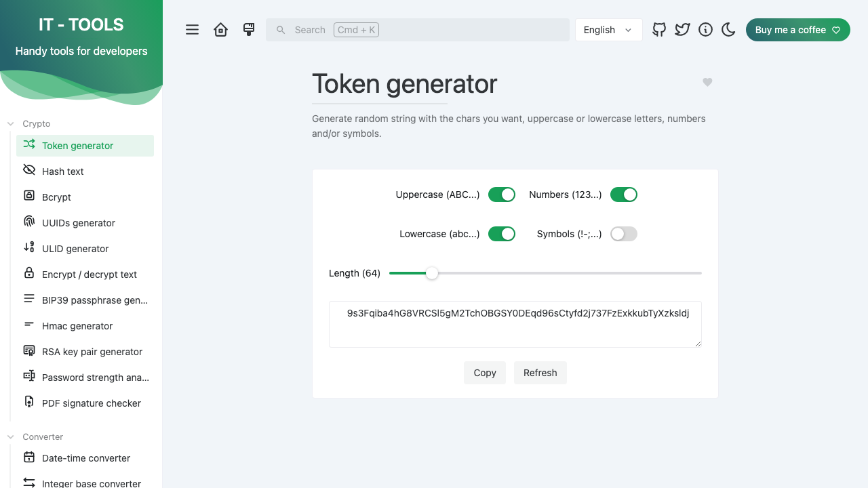The image size is (868, 488).
Task: Click the Cmd + K shortcut badge
Action: [356, 30]
